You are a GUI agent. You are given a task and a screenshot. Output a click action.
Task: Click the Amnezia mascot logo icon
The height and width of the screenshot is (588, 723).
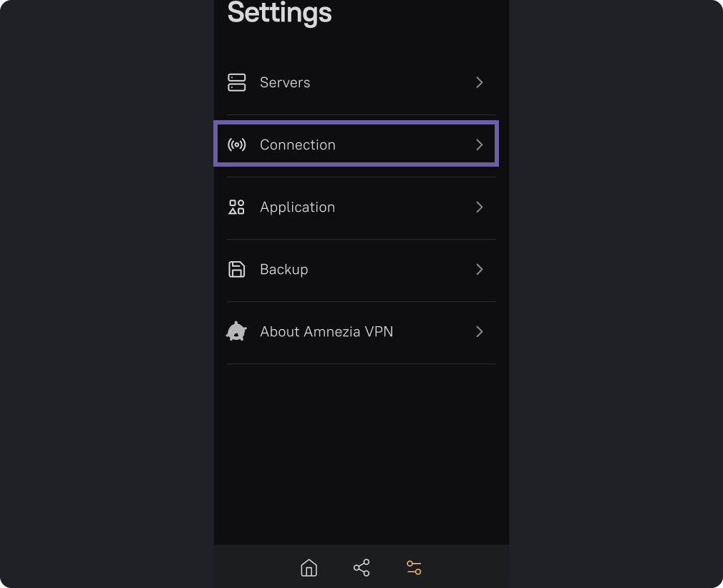click(x=236, y=331)
